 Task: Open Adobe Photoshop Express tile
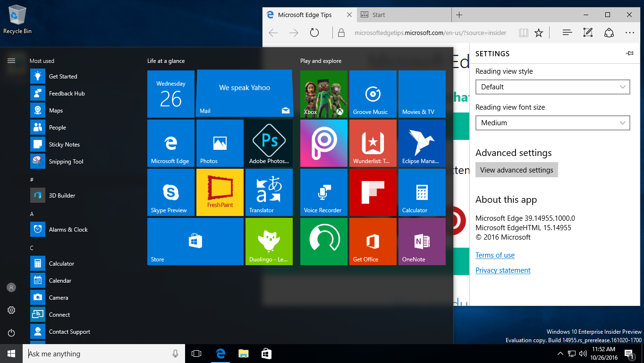269,143
